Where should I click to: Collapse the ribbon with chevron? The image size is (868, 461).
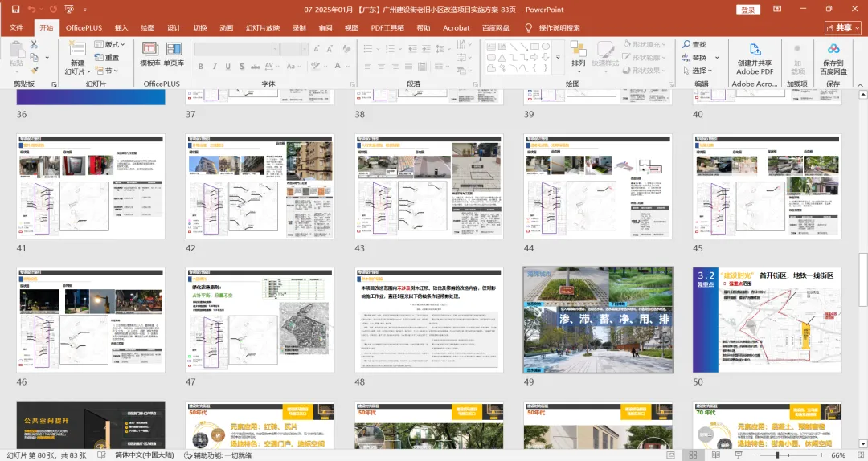(860, 84)
